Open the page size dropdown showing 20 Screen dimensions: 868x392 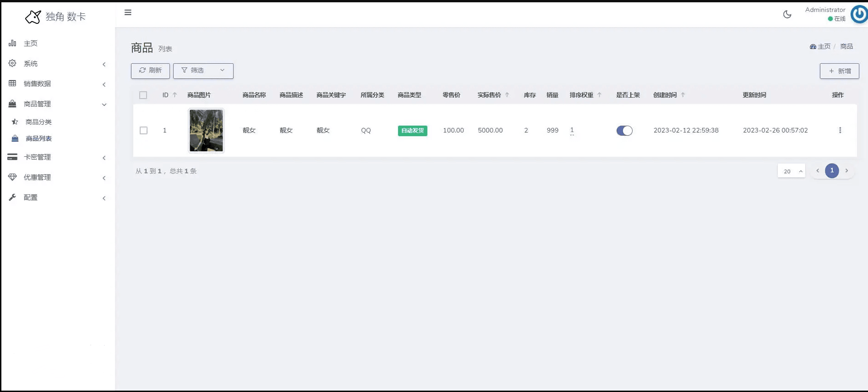click(791, 171)
